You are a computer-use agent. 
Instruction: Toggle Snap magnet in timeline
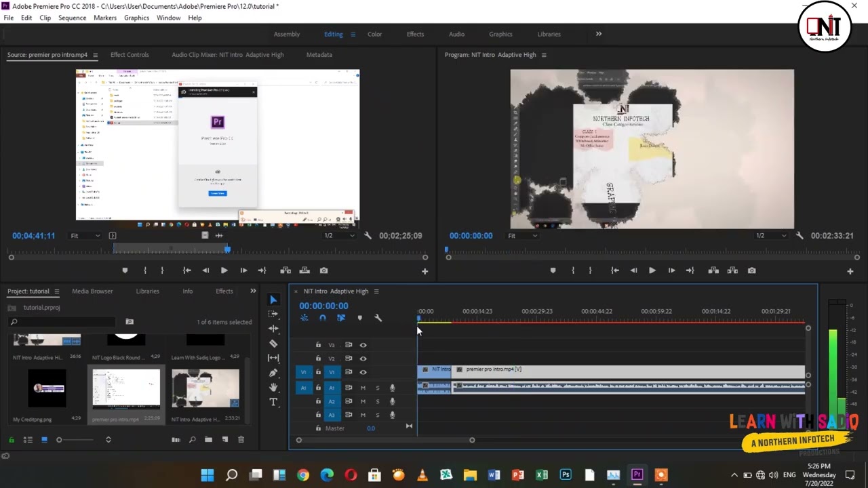coord(323,318)
